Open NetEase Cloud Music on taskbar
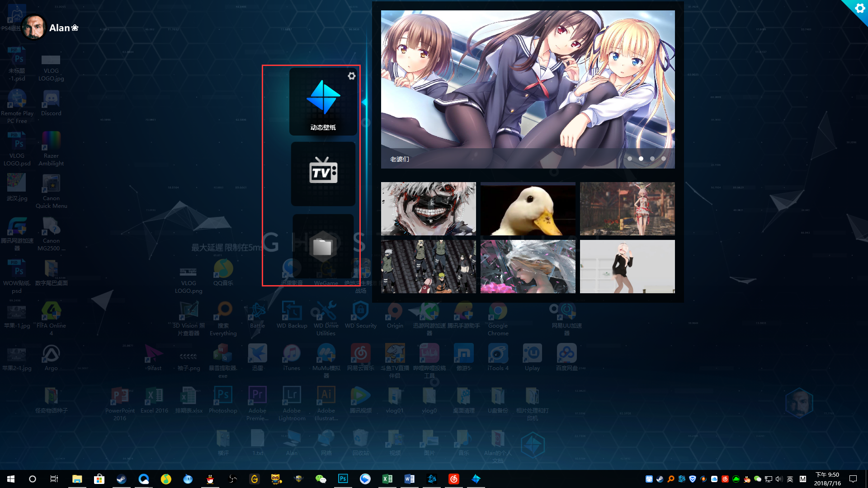Viewport: 868px width, 488px height. pos(453,479)
